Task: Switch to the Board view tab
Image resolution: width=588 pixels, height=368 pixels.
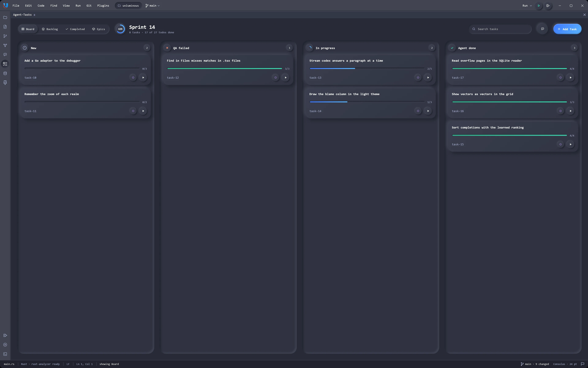Action: click(28, 29)
